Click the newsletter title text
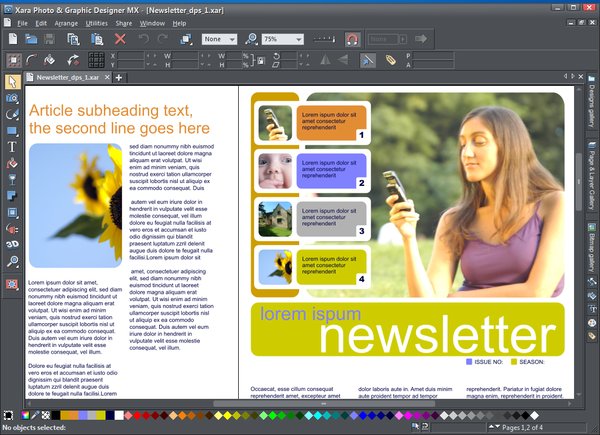Image resolution: width=600 pixels, height=435 pixels. pos(437,334)
